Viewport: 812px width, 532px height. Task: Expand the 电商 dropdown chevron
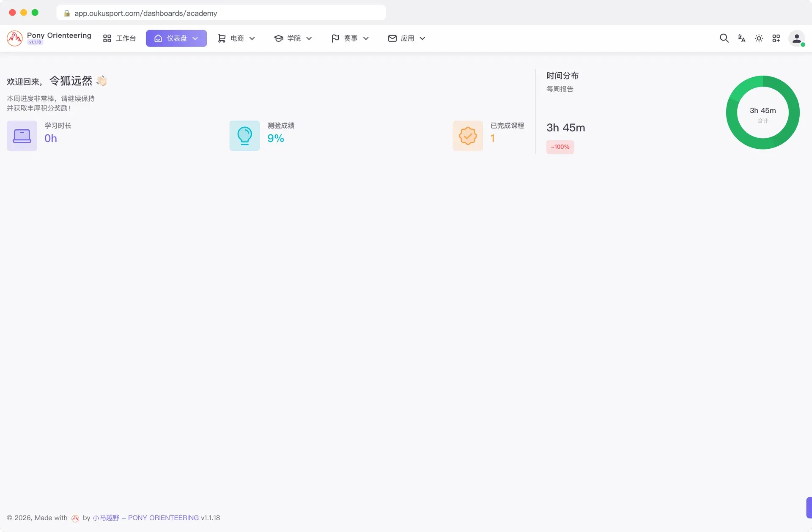[x=252, y=38]
